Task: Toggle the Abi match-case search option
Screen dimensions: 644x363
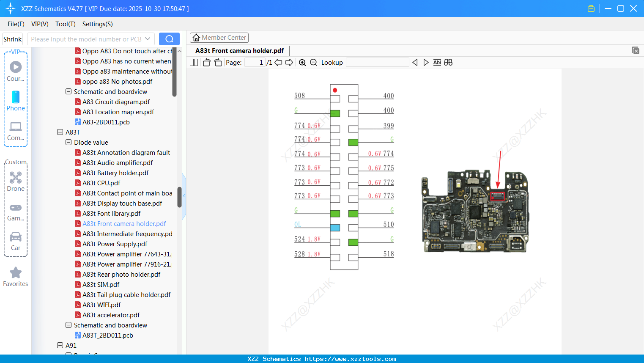Action: click(x=437, y=63)
